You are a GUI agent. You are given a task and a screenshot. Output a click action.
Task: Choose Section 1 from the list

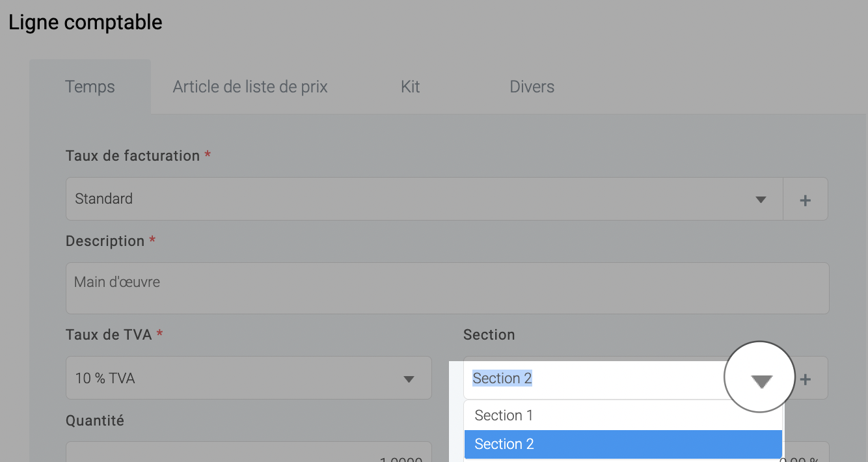(x=623, y=415)
